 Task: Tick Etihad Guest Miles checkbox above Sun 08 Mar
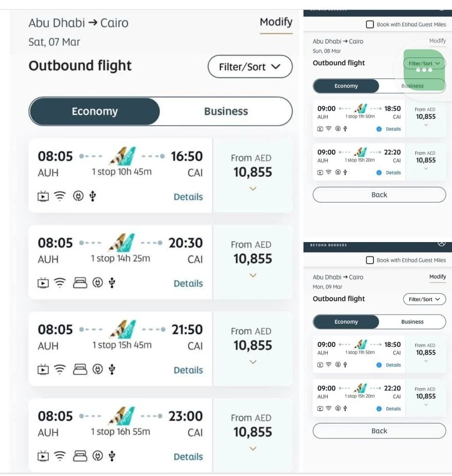click(370, 24)
